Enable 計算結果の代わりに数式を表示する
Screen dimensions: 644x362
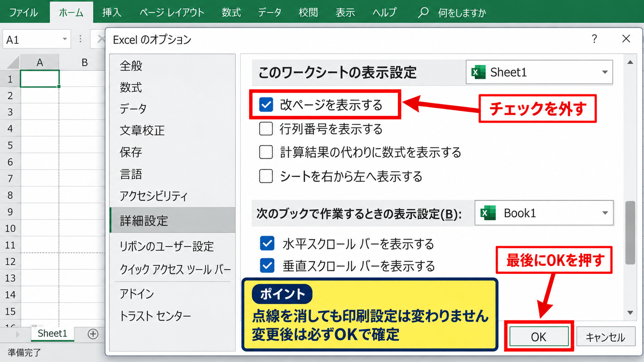(266, 152)
